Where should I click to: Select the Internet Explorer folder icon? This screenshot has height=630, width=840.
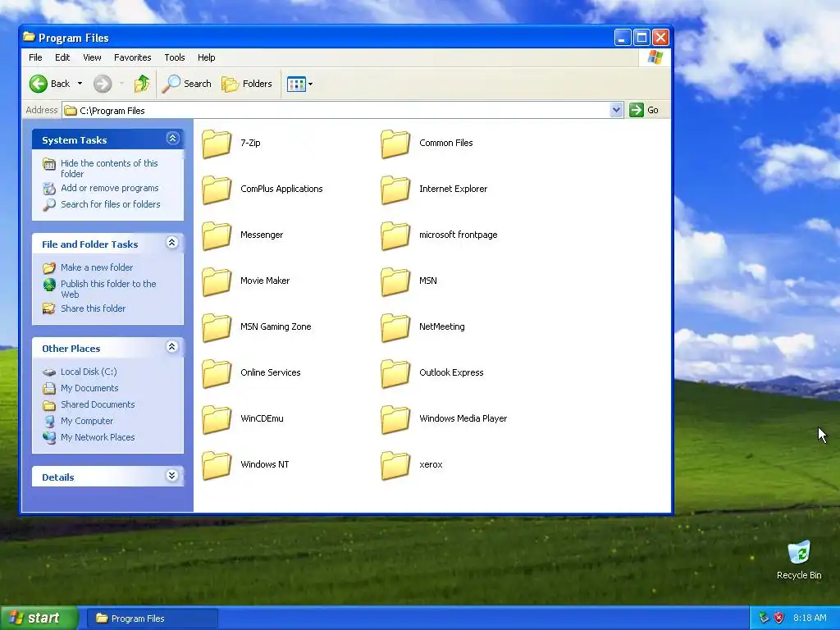click(x=395, y=189)
